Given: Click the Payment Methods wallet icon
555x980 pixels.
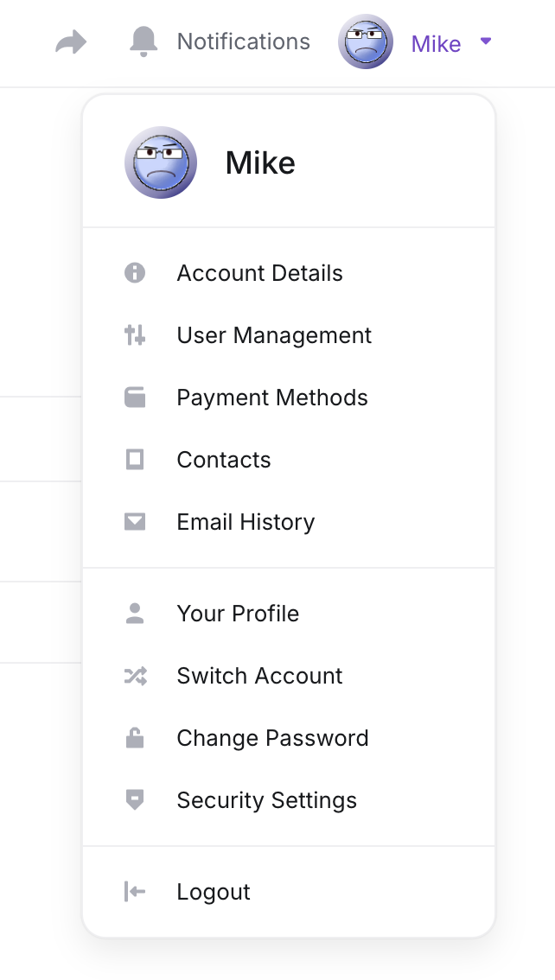Looking at the screenshot, I should (x=135, y=398).
